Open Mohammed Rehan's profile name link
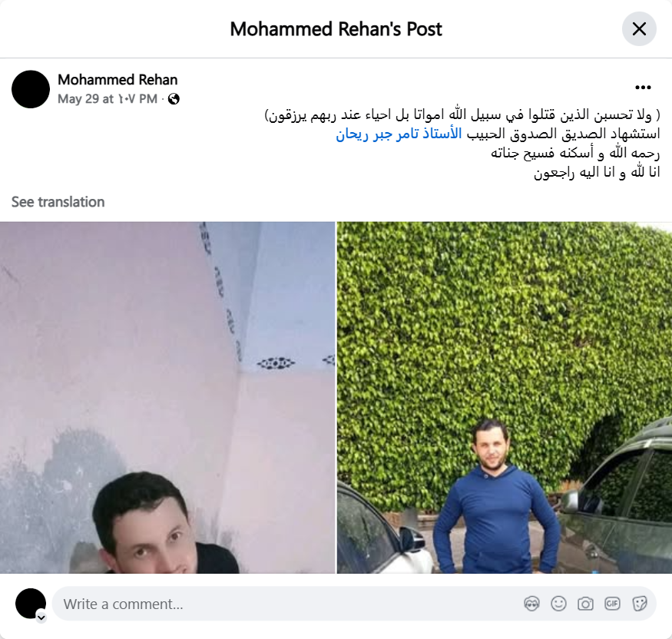The height and width of the screenshot is (639, 672). [118, 80]
